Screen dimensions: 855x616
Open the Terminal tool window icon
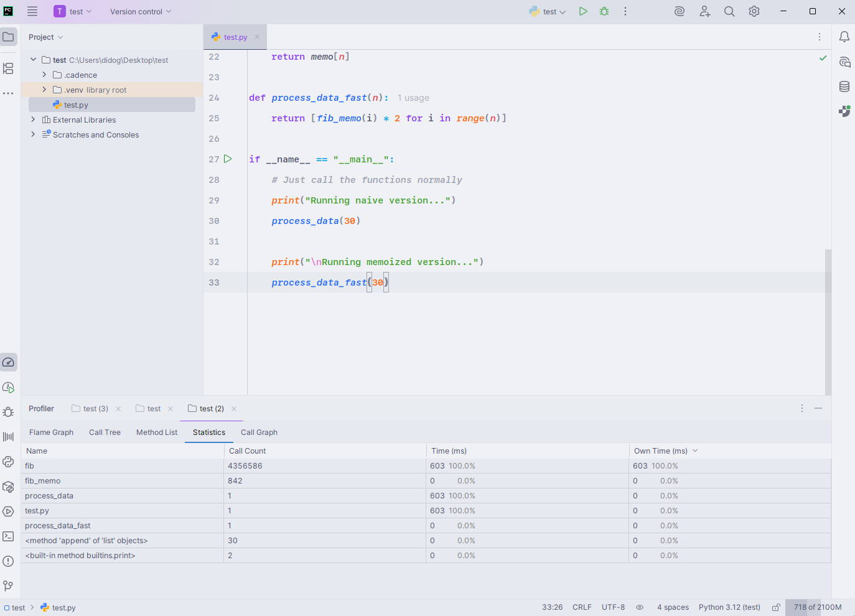(x=9, y=536)
